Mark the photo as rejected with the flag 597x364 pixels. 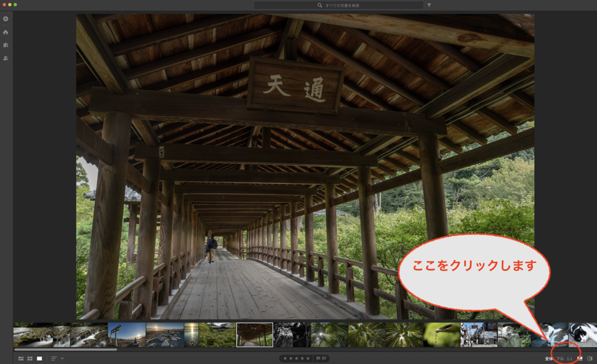coord(324,358)
